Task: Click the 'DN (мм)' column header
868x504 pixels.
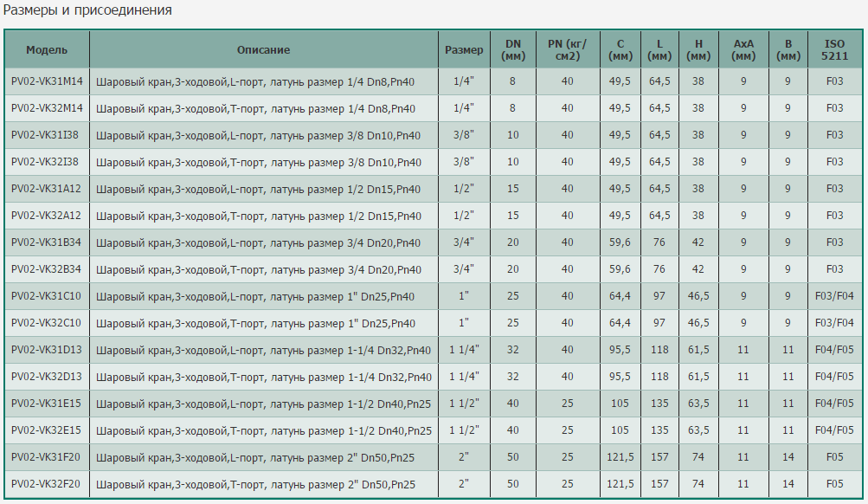Action: point(513,50)
